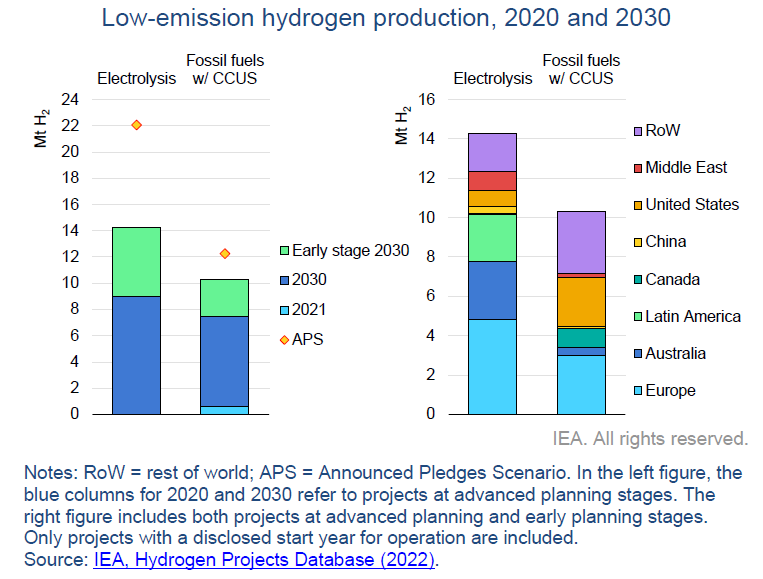Click the purple RoW legend swatch

[637, 131]
